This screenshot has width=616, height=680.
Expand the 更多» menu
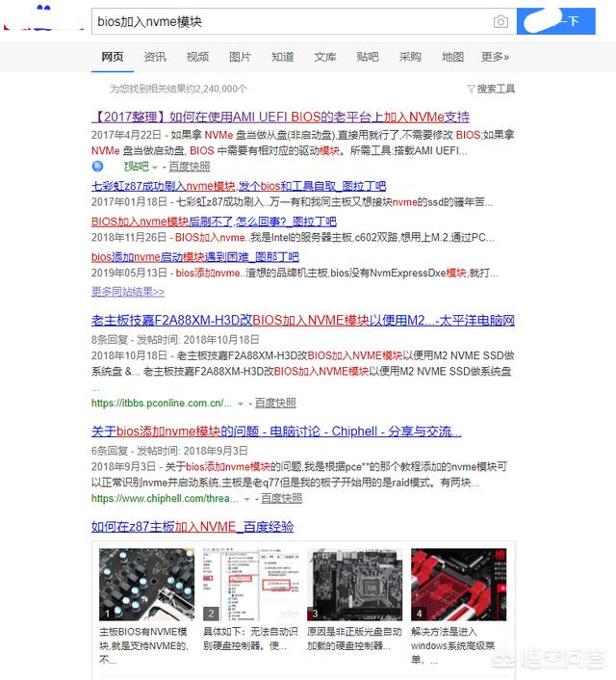(x=495, y=57)
